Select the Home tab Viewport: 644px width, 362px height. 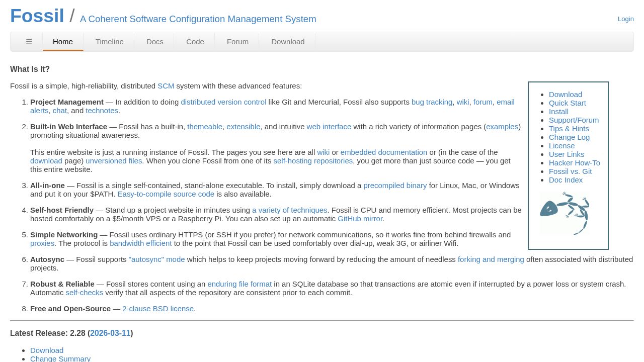point(63,42)
